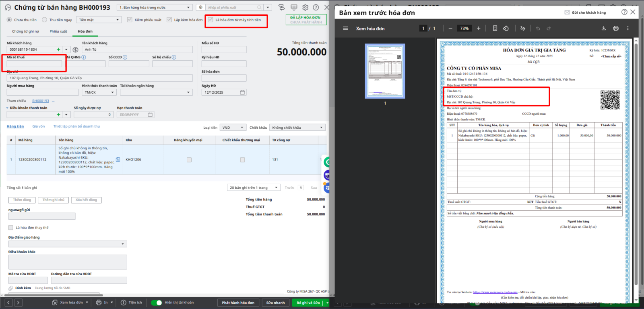Image resolution: width=644 pixels, height=309 pixels.
Task: Switch to the 'Phiếu xuất' tab
Action: click(x=58, y=31)
